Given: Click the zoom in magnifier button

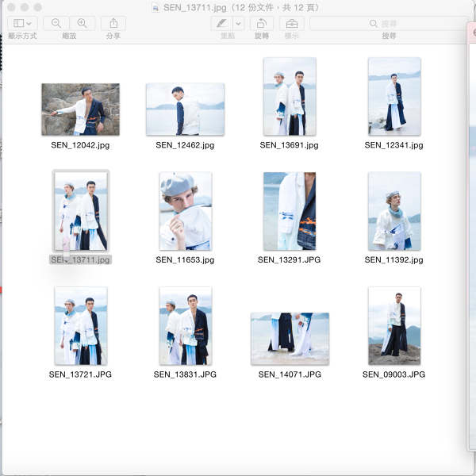Looking at the screenshot, I should [x=83, y=23].
